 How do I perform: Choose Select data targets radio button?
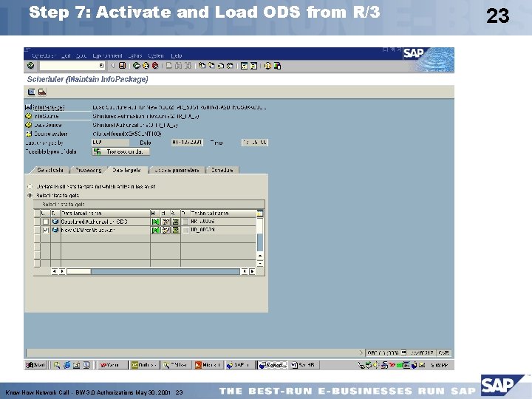(30, 195)
